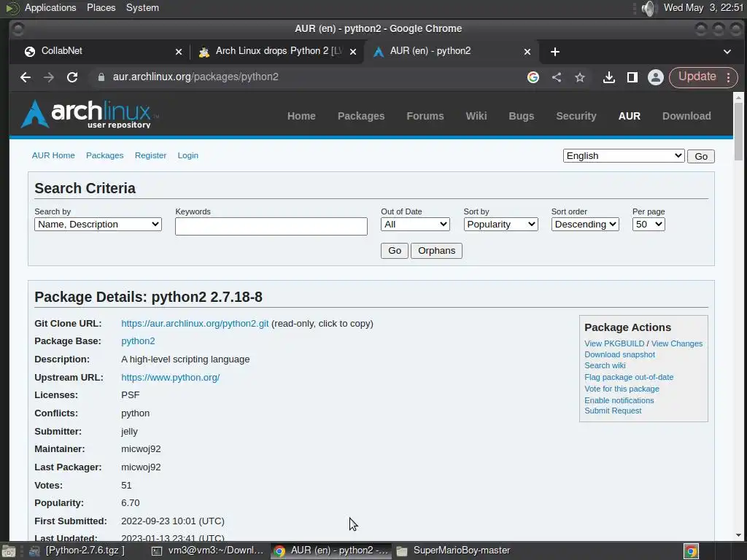Open the Google icon in address bar
747x560 pixels.
point(533,77)
